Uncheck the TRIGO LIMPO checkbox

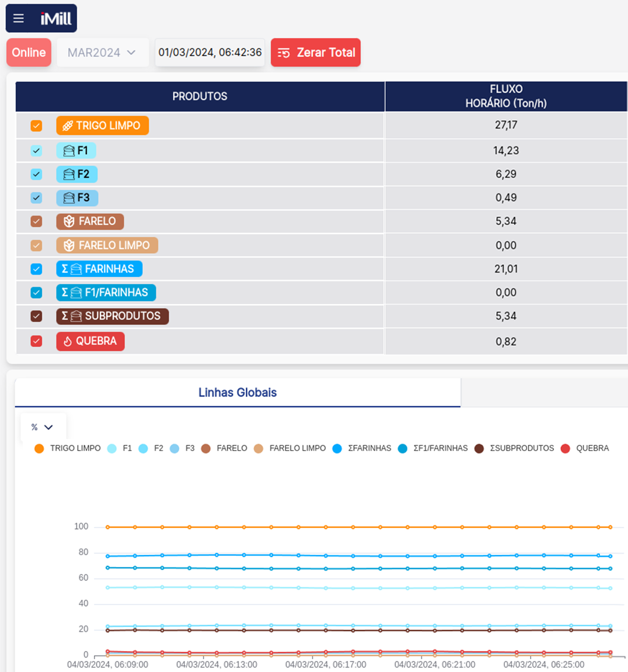36,126
